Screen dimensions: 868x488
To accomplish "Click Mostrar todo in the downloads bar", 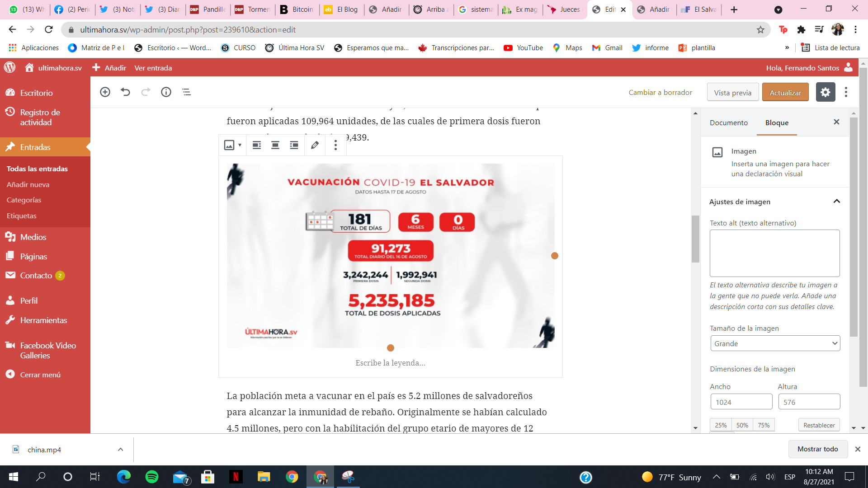I will (x=817, y=449).
